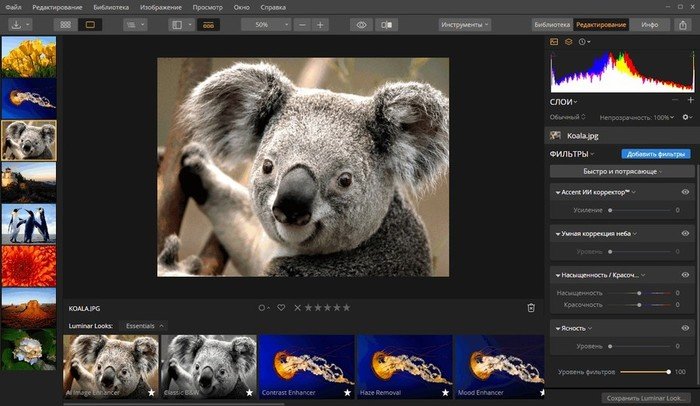Click the Добавить фильтры button
This screenshot has height=406, width=700.
click(656, 154)
